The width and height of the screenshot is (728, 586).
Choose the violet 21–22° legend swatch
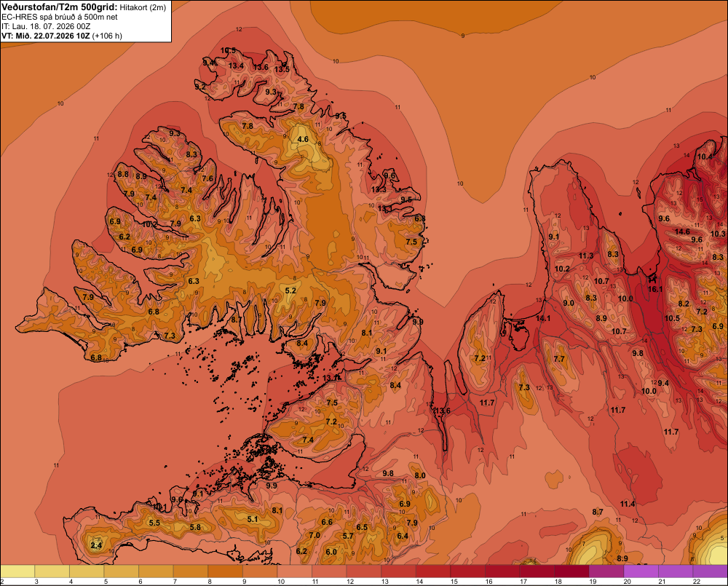pos(676,571)
